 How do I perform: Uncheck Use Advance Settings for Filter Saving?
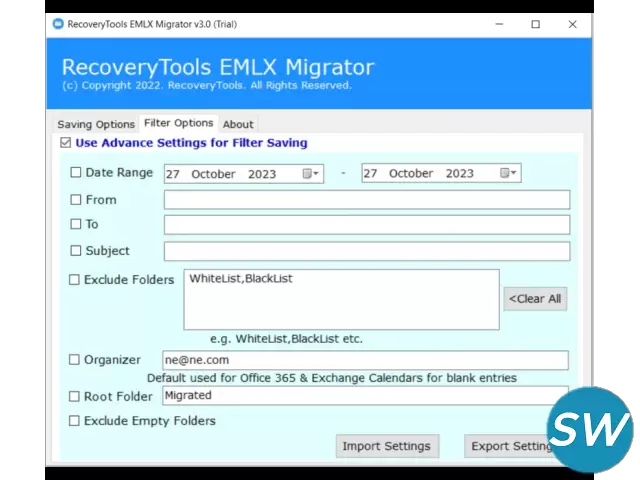coord(66,143)
